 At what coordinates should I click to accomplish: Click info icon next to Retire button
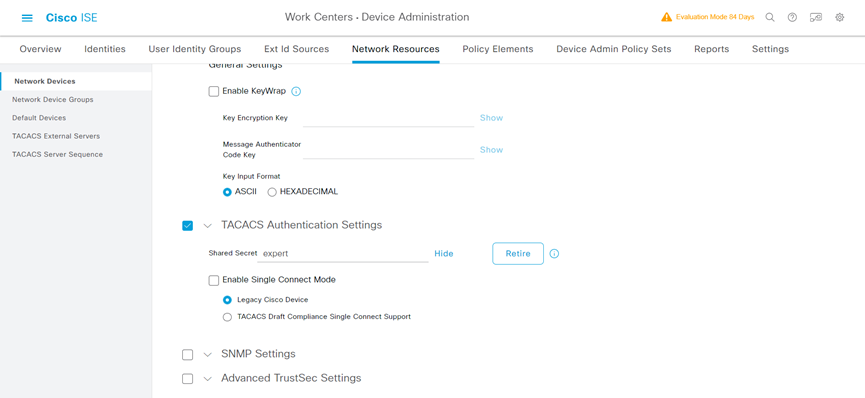554,254
